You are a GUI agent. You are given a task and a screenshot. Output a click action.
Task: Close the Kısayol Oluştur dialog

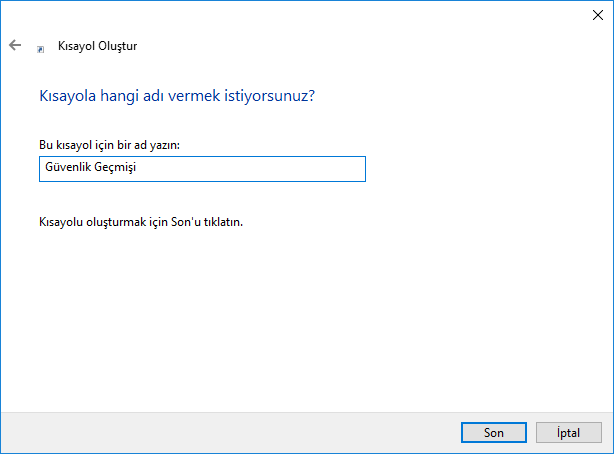point(598,15)
